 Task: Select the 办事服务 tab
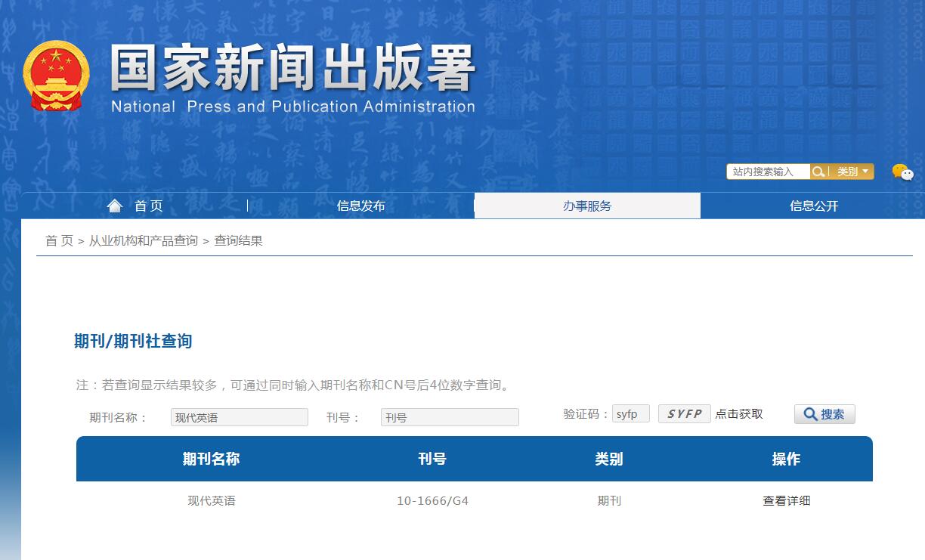pyautogui.click(x=586, y=205)
